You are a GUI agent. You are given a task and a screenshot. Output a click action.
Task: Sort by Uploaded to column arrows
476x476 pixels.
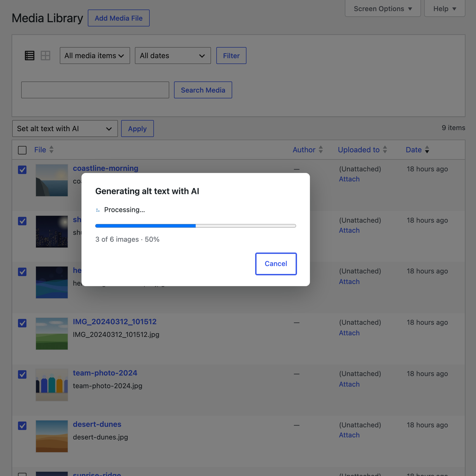385,150
